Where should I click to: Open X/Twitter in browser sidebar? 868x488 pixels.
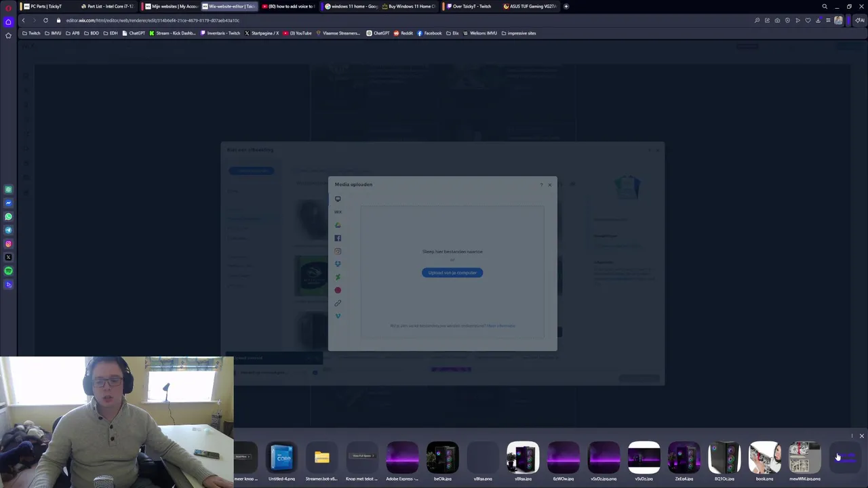pyautogui.click(x=8, y=258)
